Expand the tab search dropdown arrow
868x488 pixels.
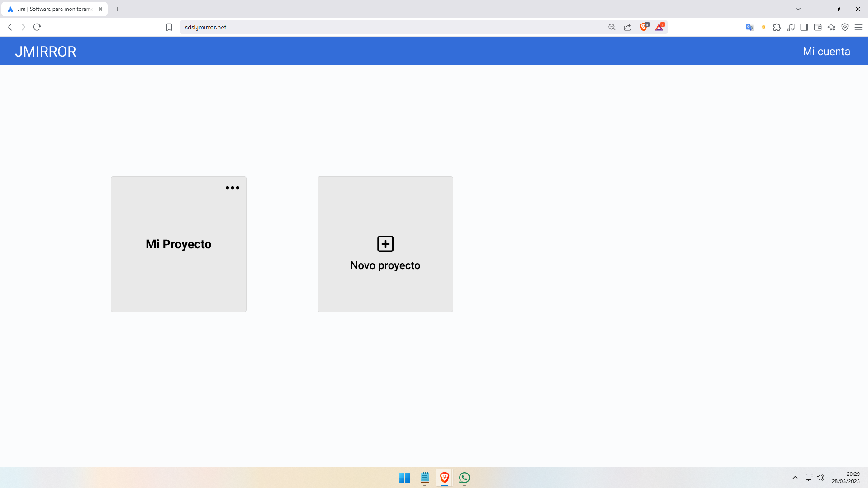point(798,9)
